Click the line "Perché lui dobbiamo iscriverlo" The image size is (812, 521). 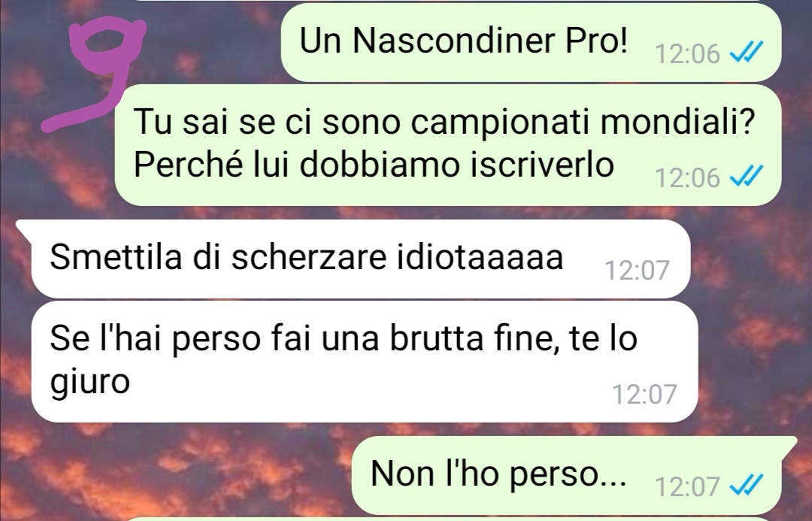pos(374,165)
